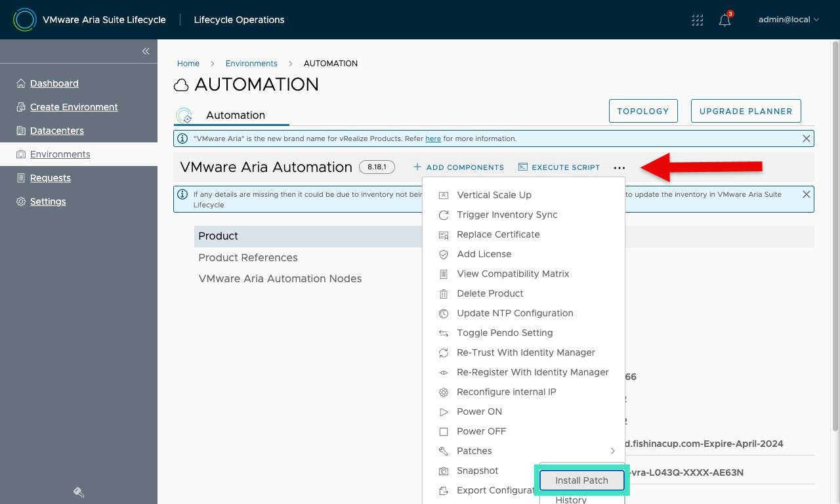Viewport: 840px width, 504px height.
Task: Click the Add License shield icon
Action: pyautogui.click(x=444, y=254)
